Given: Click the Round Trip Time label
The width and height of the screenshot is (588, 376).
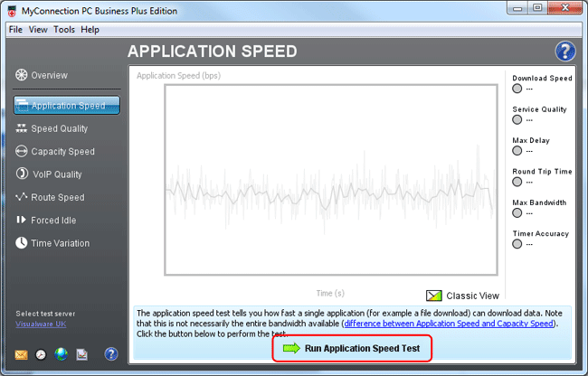Looking at the screenshot, I should pos(542,172).
